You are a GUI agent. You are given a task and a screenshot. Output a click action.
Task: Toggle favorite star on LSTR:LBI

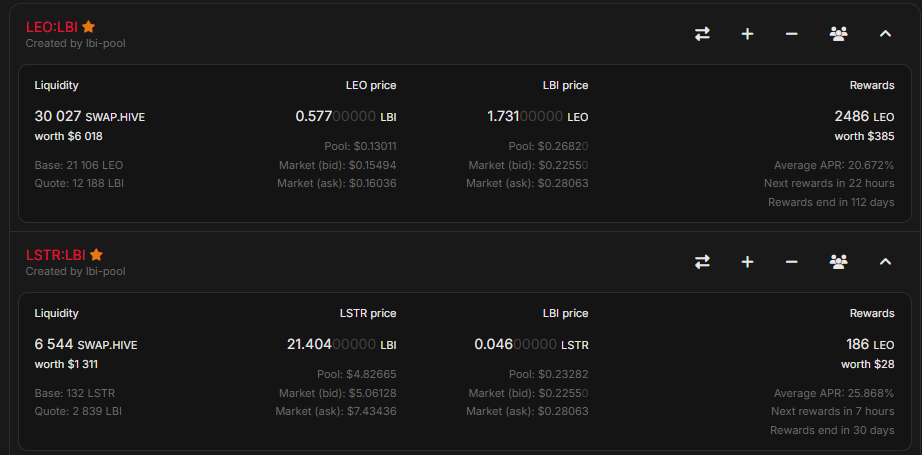(x=97, y=255)
